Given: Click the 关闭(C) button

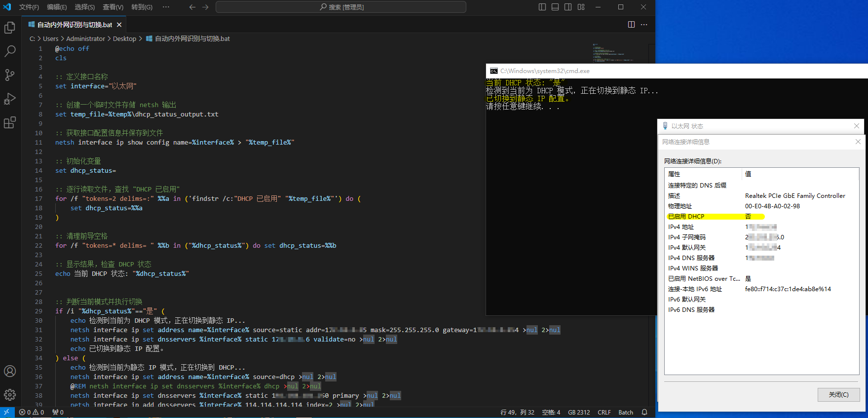Looking at the screenshot, I should click(x=838, y=394).
